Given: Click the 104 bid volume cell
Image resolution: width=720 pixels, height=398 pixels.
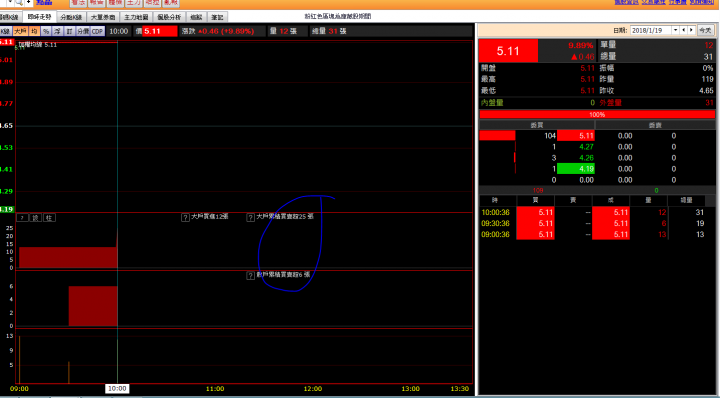Looking at the screenshot, I should 550,136.
